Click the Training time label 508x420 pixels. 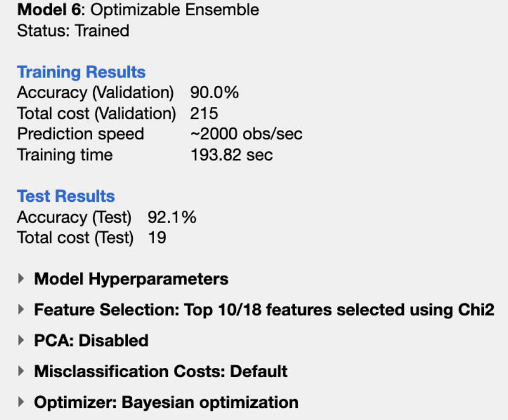tap(65, 155)
